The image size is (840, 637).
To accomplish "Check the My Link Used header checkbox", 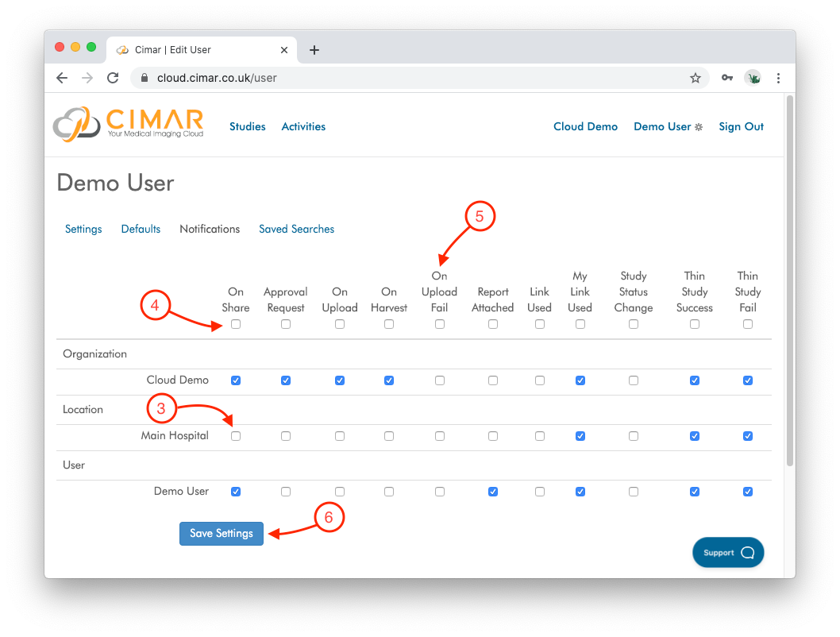I will click(x=580, y=324).
